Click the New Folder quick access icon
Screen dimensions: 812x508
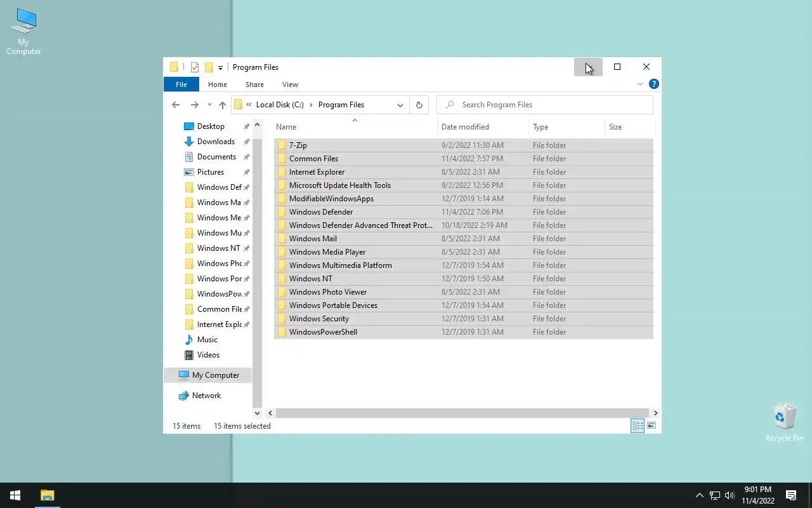pyautogui.click(x=209, y=67)
